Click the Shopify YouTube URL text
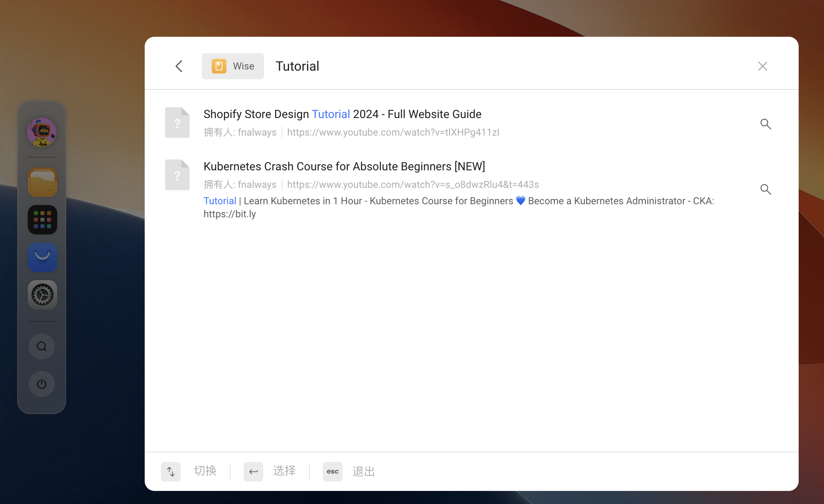The height and width of the screenshot is (504, 824). point(393,132)
